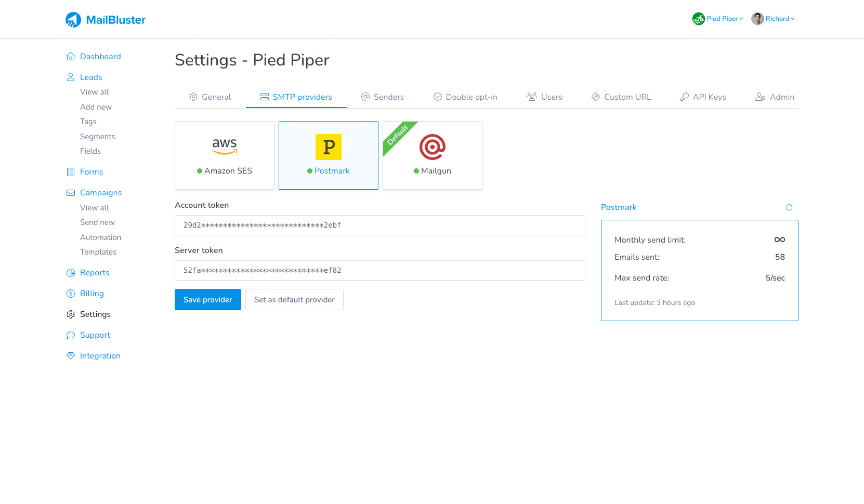Open the Integration link

(x=100, y=355)
